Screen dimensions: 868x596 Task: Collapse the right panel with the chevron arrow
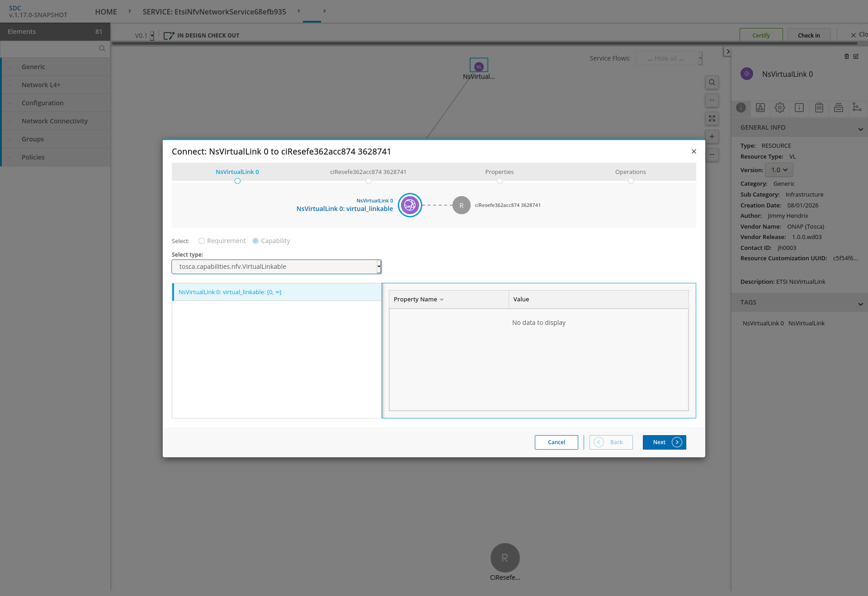(x=727, y=52)
